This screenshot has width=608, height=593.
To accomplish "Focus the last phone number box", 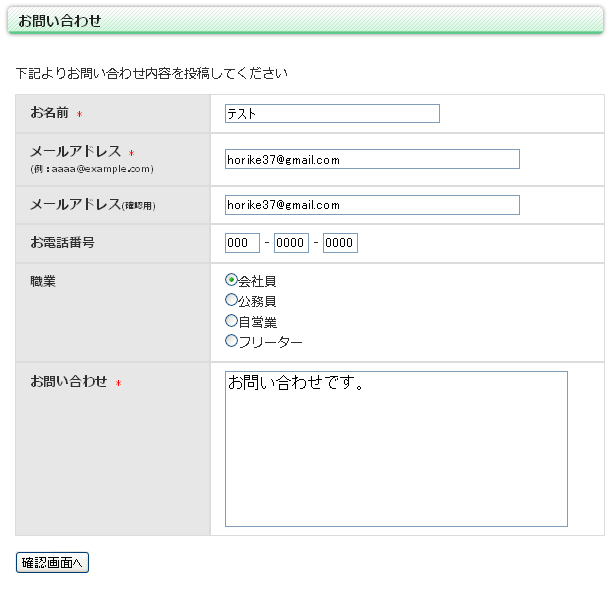I will 340,244.
